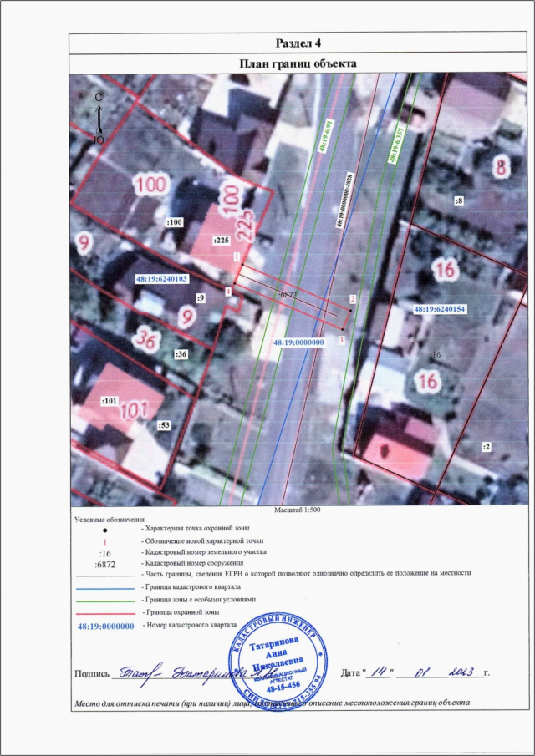This screenshot has width=535, height=756.
Task: Click the :6872 structure label on map
Action: click(287, 295)
